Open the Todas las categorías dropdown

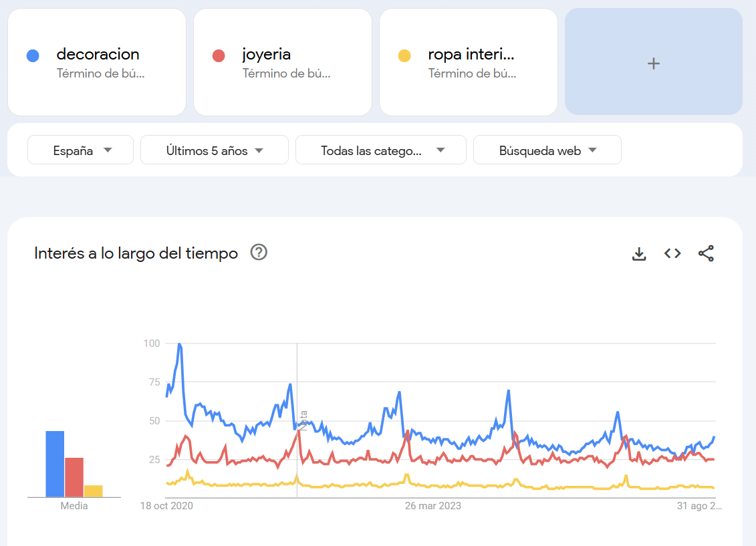click(x=380, y=150)
